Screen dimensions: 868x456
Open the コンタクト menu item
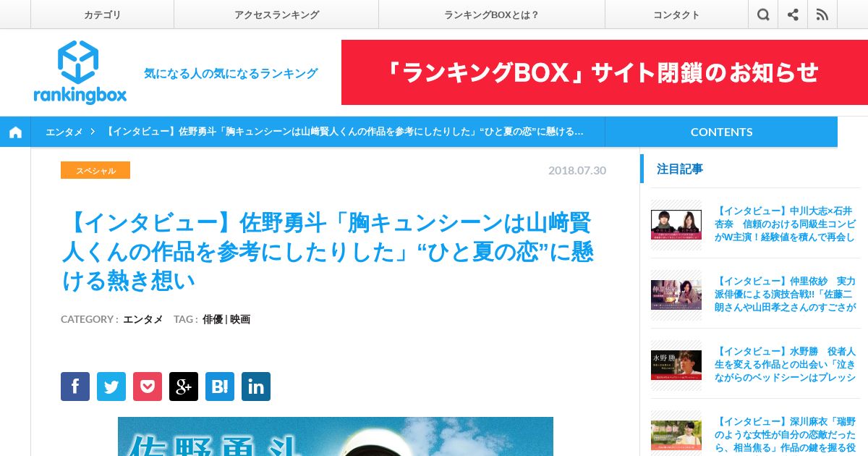676,14
